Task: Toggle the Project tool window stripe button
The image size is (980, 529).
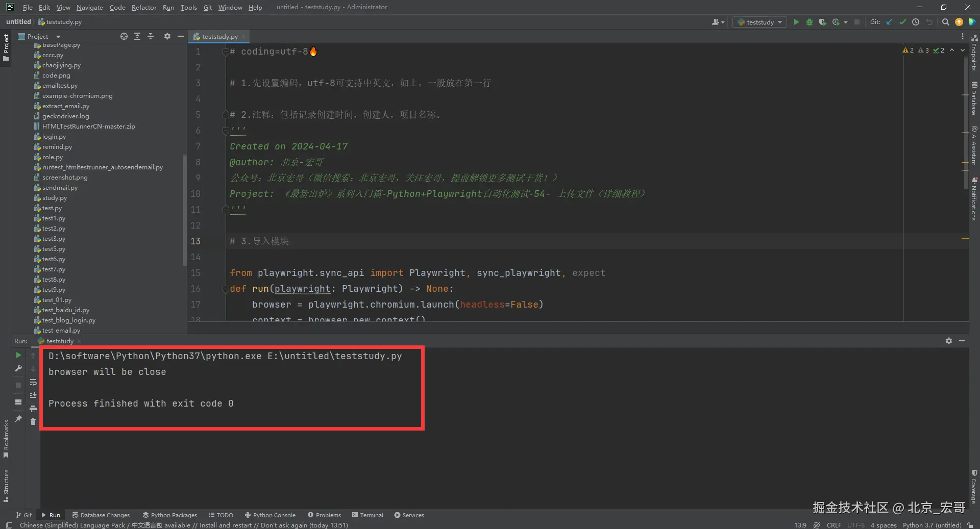Action: click(x=6, y=47)
